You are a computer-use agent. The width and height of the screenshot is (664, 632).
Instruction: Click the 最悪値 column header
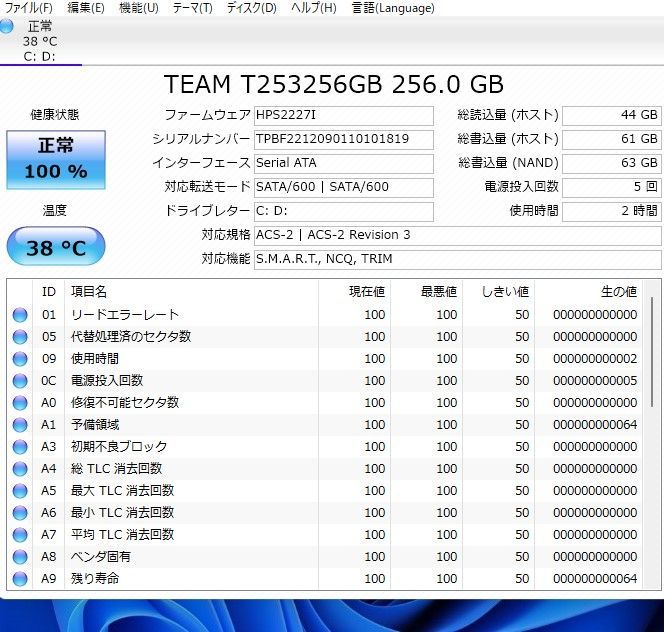click(426, 292)
